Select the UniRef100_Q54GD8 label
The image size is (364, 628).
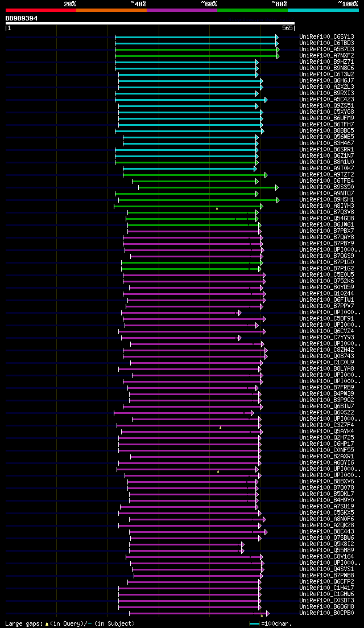pyautogui.click(x=326, y=218)
